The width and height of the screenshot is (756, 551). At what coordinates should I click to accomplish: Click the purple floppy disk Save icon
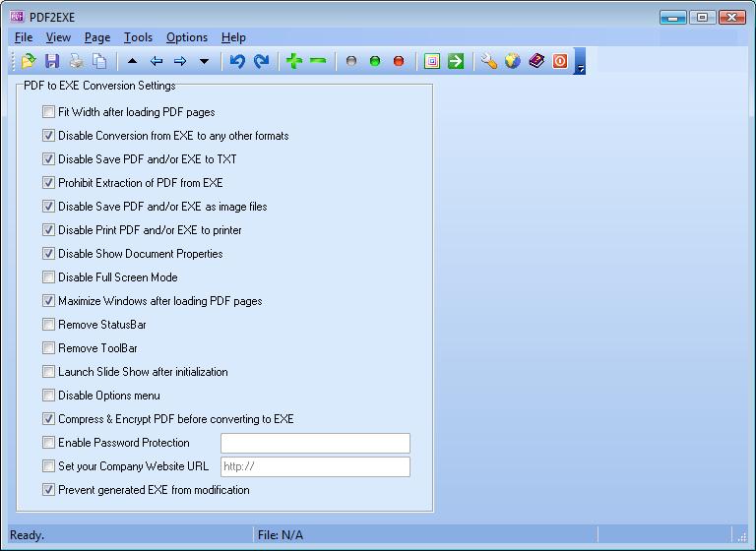[52, 61]
